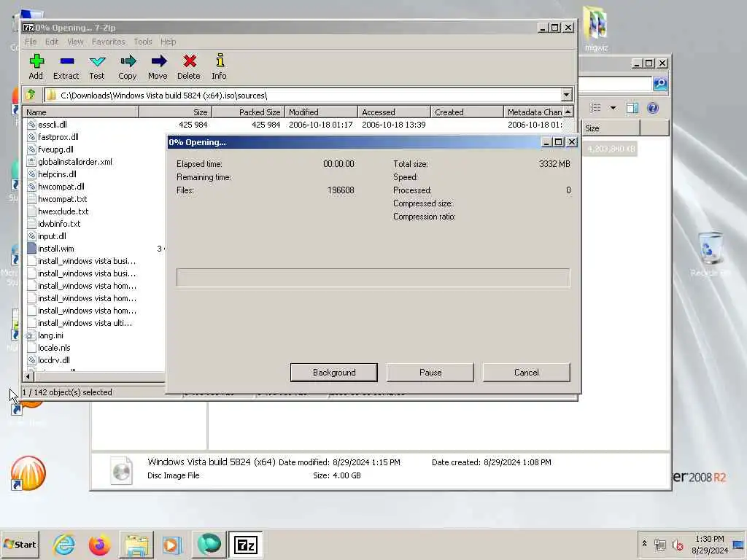Select locale.nls file

(54, 348)
